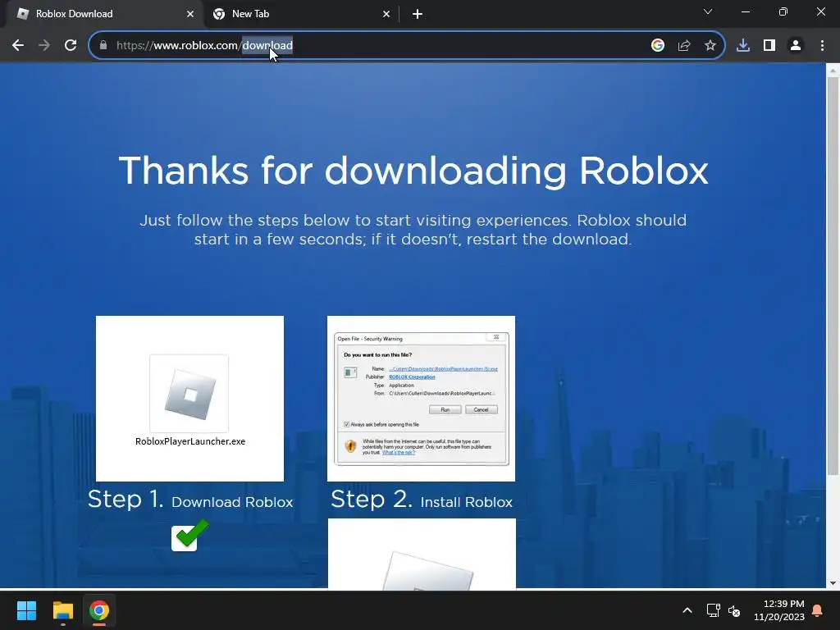Click the Chrome taskbar icon
Viewport: 840px width, 630px height.
[x=99, y=610]
